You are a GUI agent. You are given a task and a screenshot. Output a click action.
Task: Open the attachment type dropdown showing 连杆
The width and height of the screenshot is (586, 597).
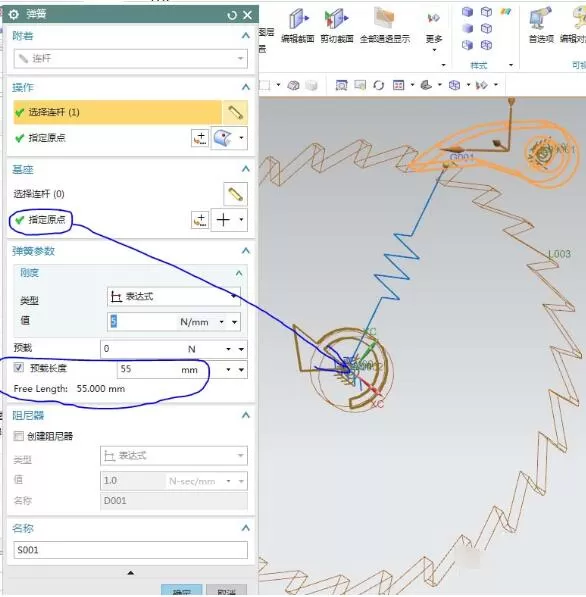131,59
